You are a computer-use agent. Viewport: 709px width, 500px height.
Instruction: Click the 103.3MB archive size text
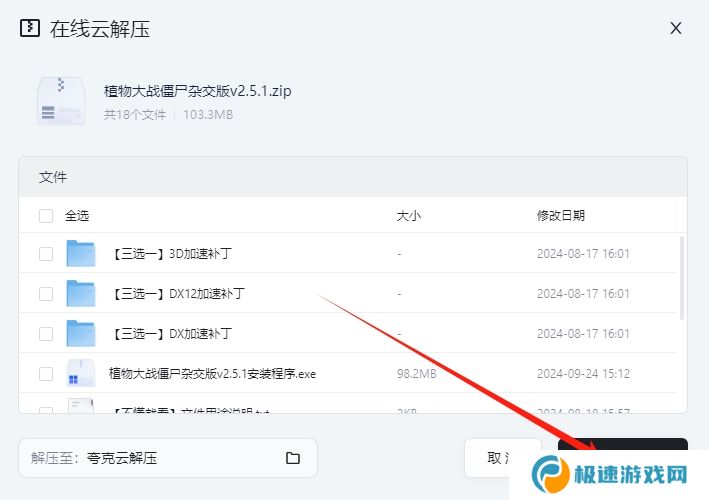coord(208,115)
